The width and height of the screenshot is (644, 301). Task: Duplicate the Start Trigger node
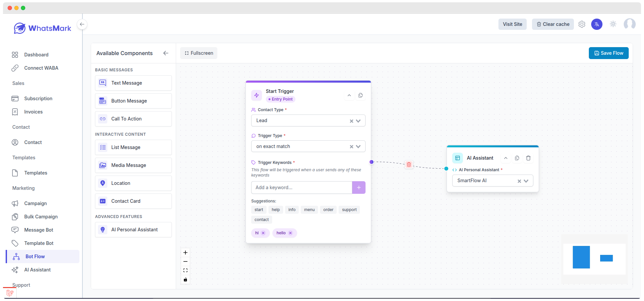(361, 95)
